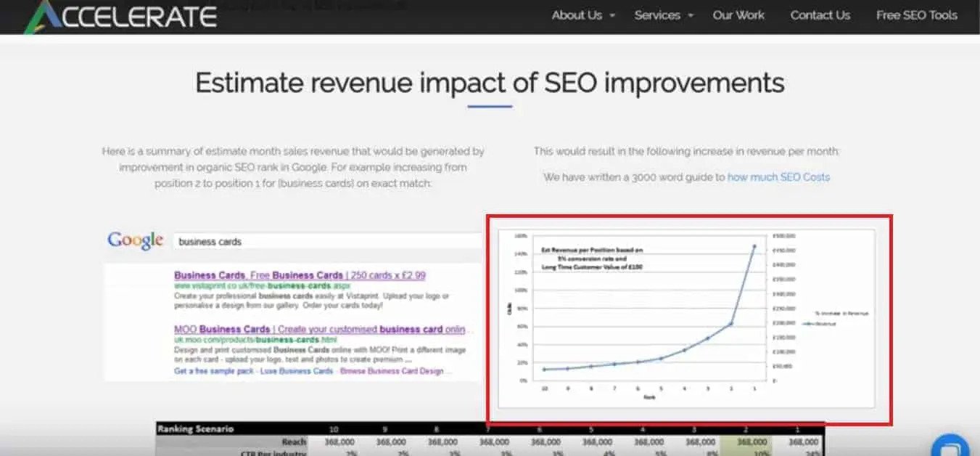The height and width of the screenshot is (456, 980).
Task: Click the Google logo image
Action: [136, 240]
